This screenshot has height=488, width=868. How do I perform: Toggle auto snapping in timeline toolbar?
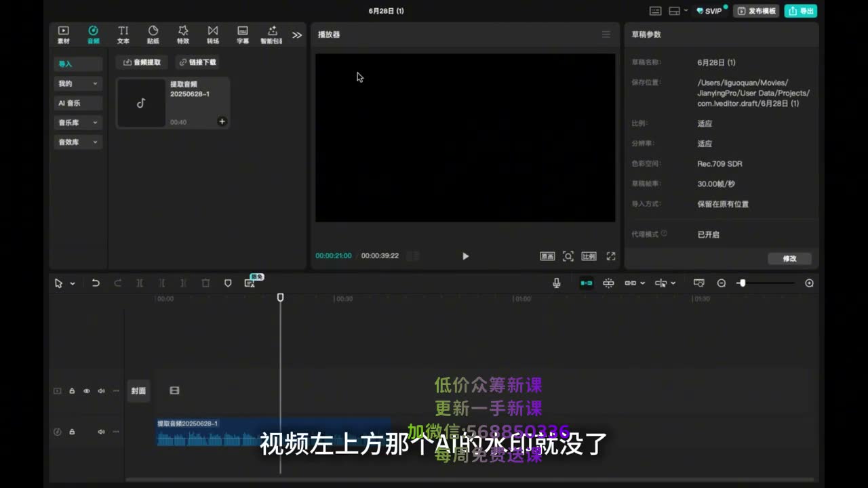click(608, 283)
